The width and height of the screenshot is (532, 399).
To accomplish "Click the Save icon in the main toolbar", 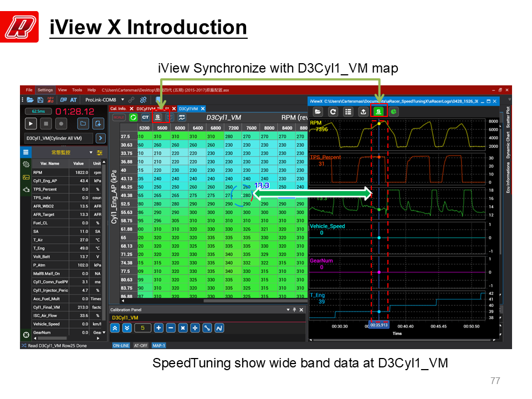I will tap(40, 100).
